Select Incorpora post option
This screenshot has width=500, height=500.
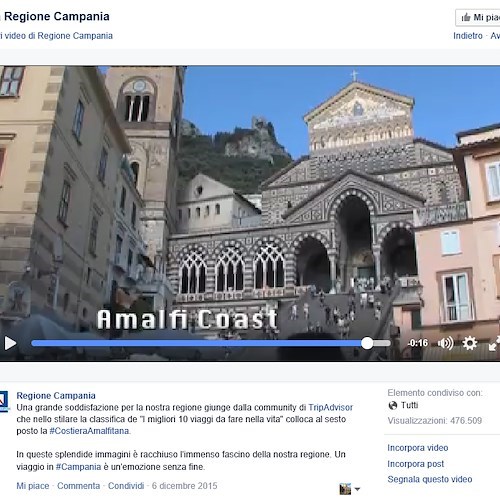point(416,464)
